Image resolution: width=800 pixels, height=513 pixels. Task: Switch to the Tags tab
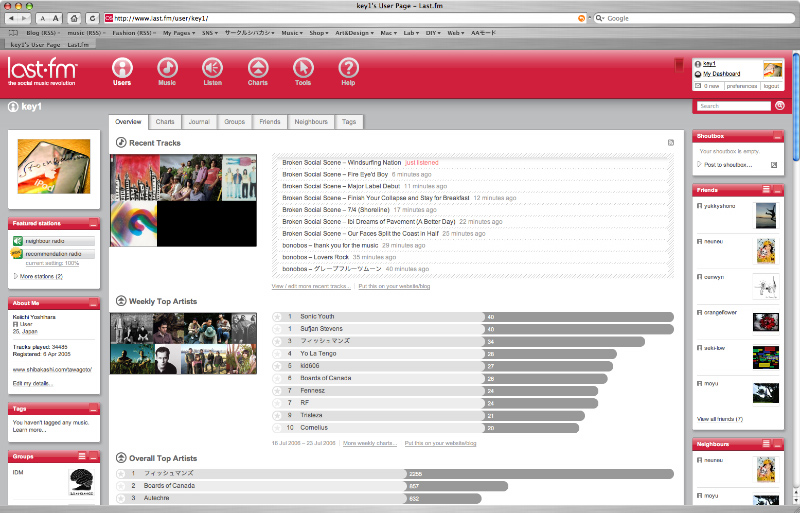(x=349, y=122)
